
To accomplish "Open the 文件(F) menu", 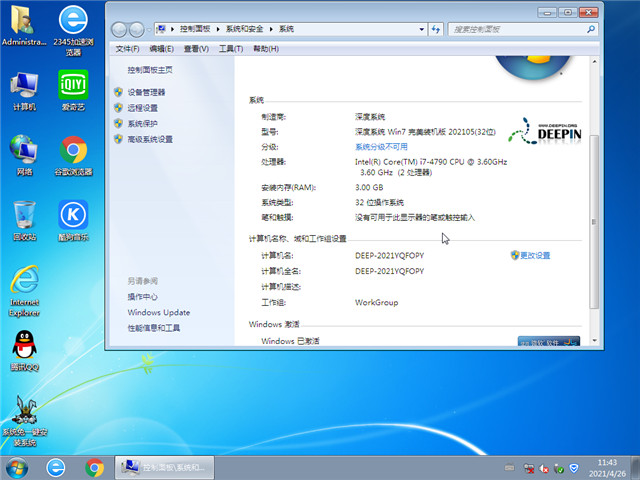I will pyautogui.click(x=127, y=48).
